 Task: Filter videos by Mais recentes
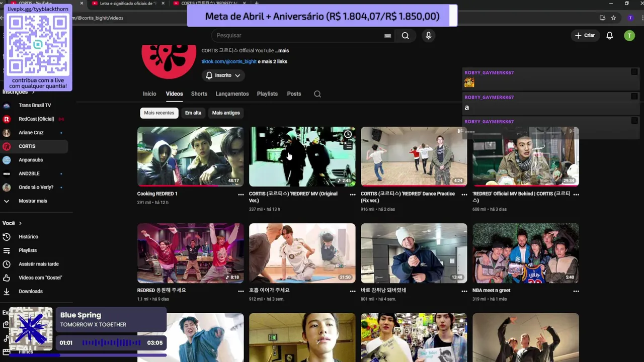click(x=159, y=113)
